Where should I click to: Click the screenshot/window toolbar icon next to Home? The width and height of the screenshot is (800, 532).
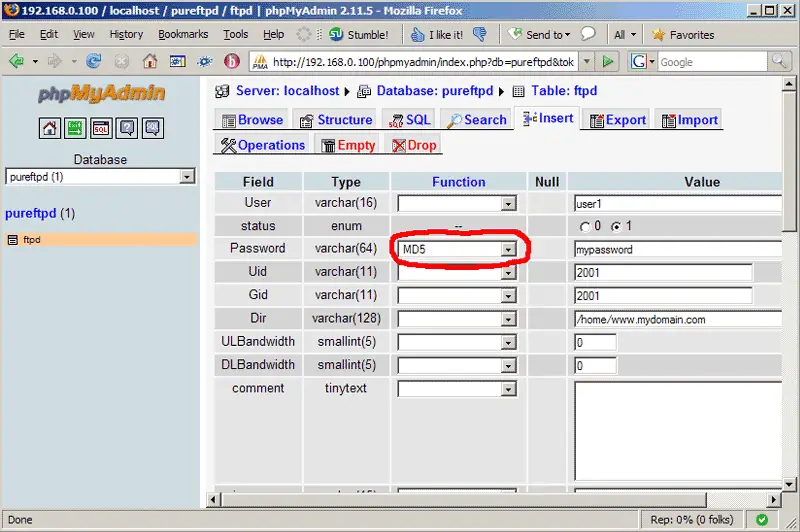click(x=178, y=62)
